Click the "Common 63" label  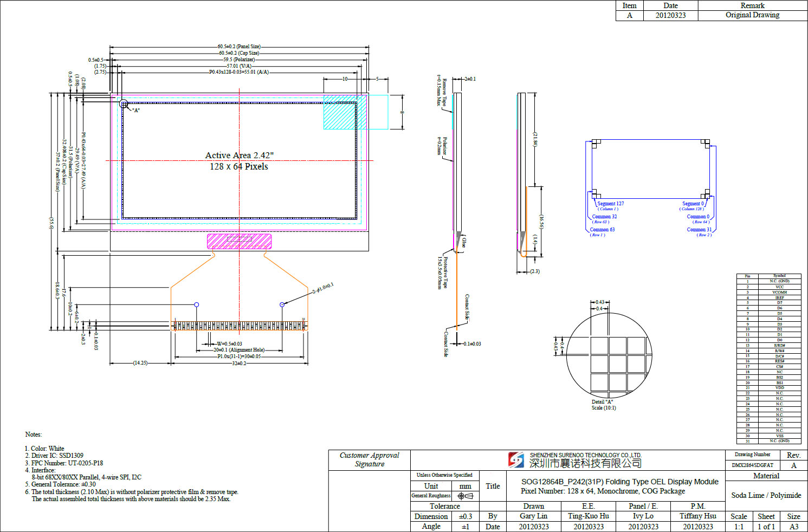[602, 230]
